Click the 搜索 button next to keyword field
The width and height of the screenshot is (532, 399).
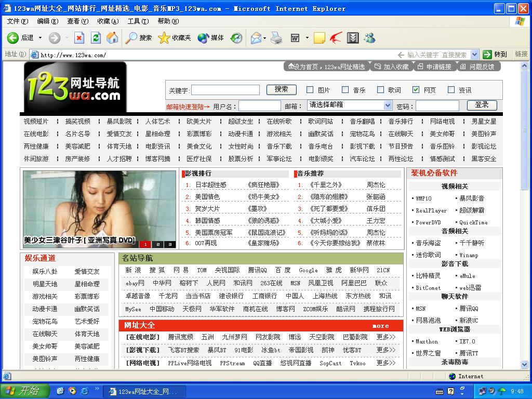[x=281, y=89]
